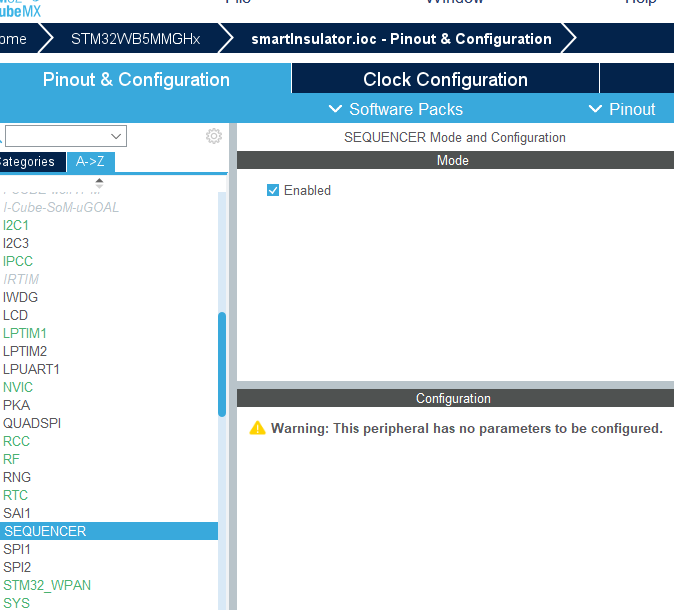Image resolution: width=674 pixels, height=610 pixels.
Task: Click the STM32CubeMX logo
Action: click(x=20, y=9)
